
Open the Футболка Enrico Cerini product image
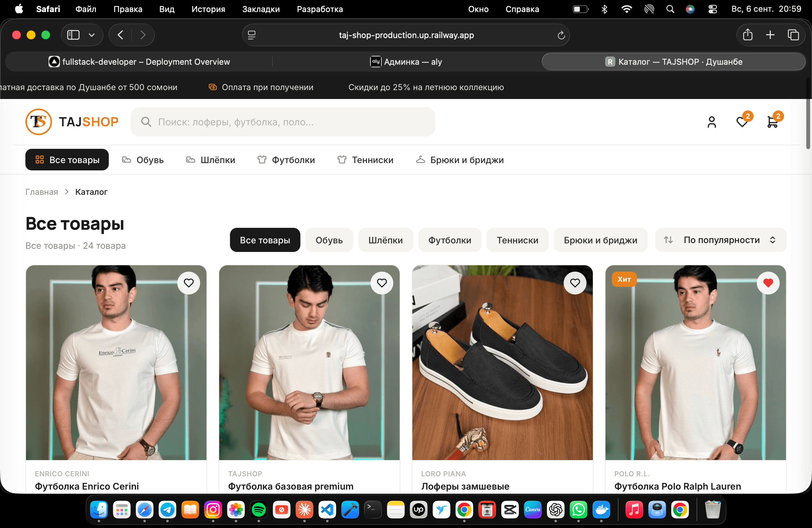tap(116, 362)
